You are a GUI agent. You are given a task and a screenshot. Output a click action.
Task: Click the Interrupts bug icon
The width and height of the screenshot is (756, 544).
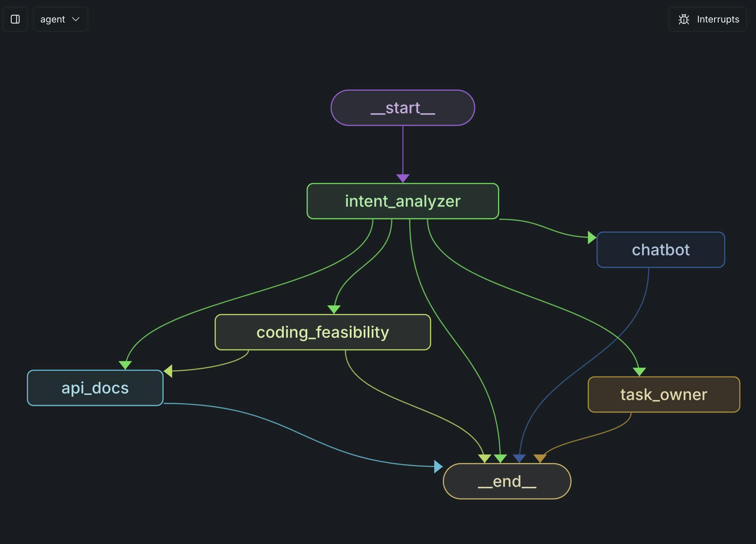(684, 19)
